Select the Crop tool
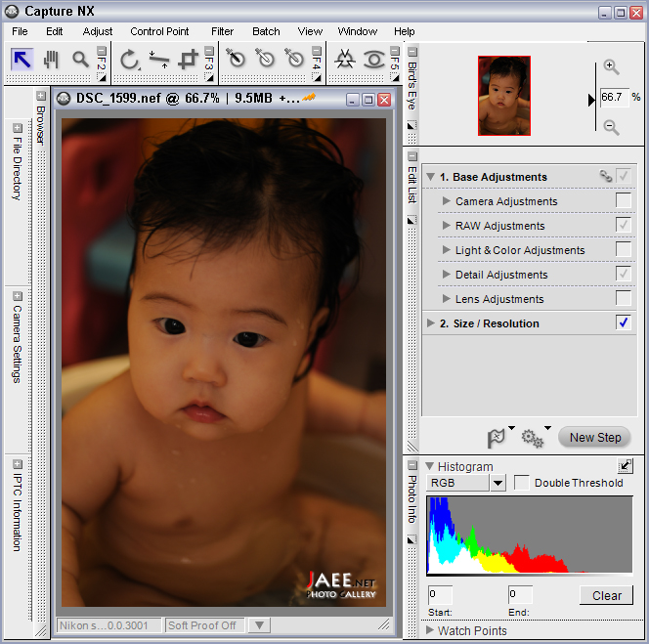The height and width of the screenshot is (644, 649). pyautogui.click(x=189, y=60)
